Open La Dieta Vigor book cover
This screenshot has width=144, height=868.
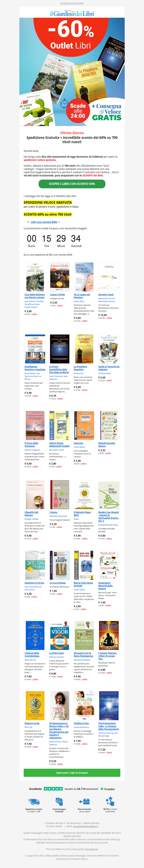click(59, 635)
